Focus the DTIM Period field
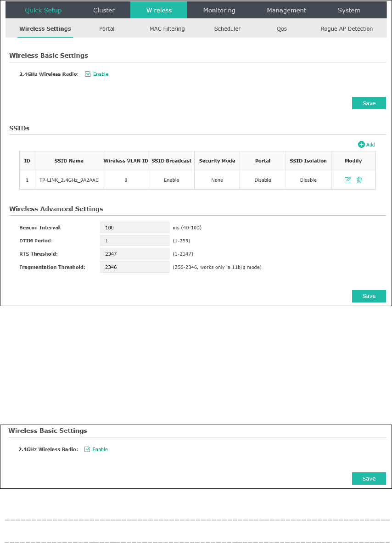This screenshot has height=543, width=392. 134,241
